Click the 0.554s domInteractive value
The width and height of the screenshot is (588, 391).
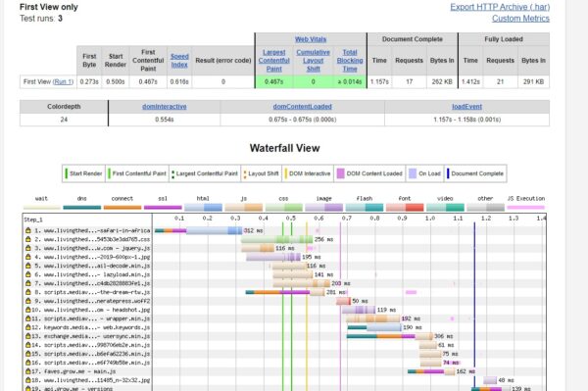click(165, 120)
